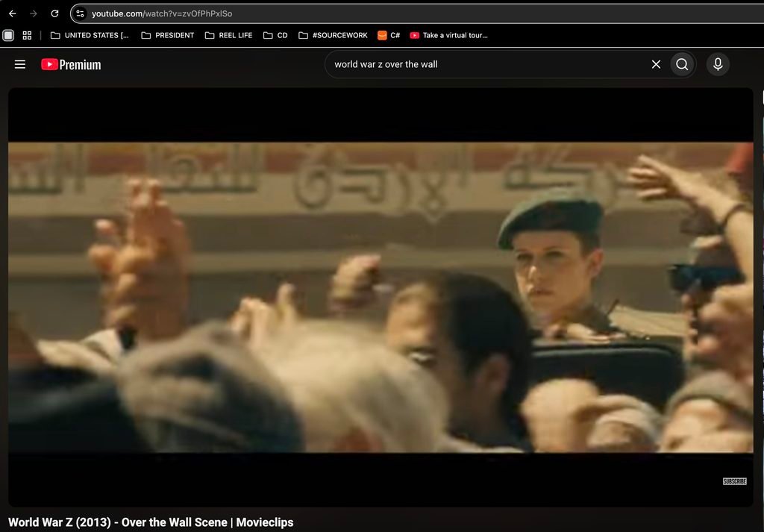Open site information icon in address bar

click(81, 13)
